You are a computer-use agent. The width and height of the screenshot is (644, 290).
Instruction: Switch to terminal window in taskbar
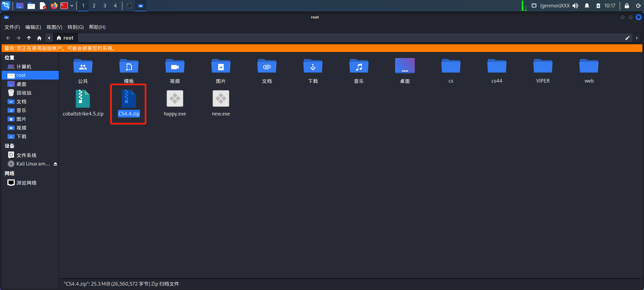(129, 6)
